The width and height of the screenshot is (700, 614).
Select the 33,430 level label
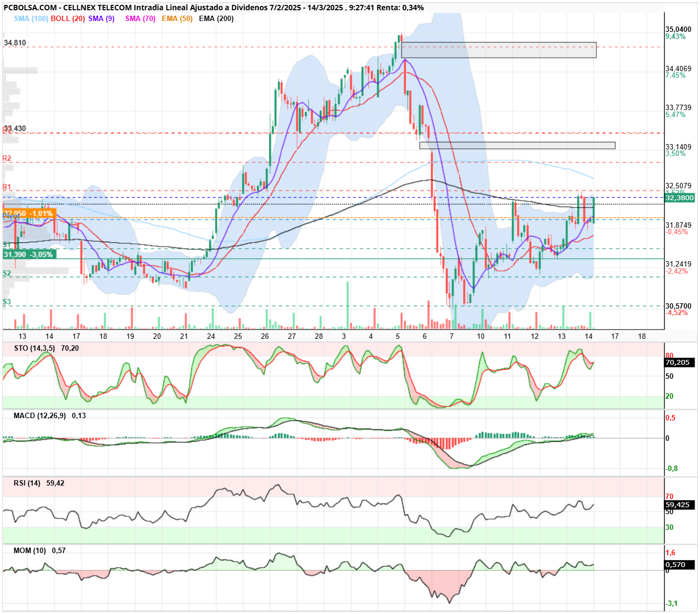point(15,128)
